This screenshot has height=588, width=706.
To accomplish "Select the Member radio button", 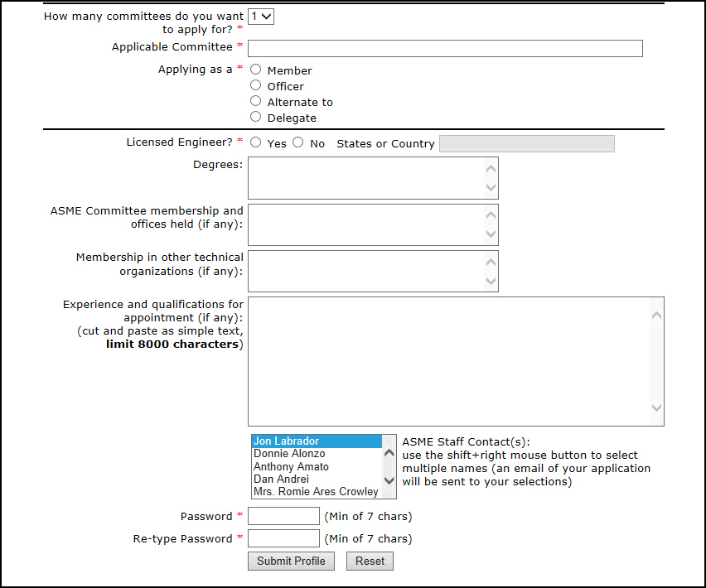I will (255, 70).
